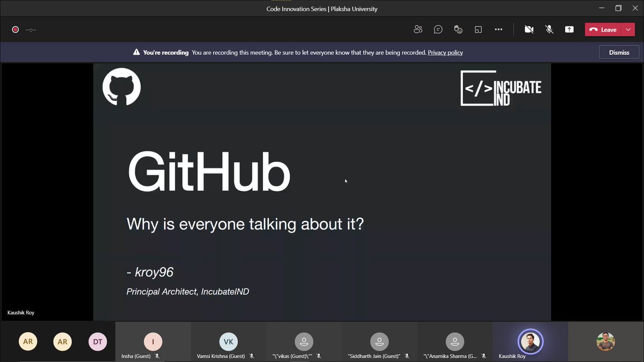Viewport: 644px width, 362px height.
Task: Restore down the Teams window
Action: coord(618,8)
